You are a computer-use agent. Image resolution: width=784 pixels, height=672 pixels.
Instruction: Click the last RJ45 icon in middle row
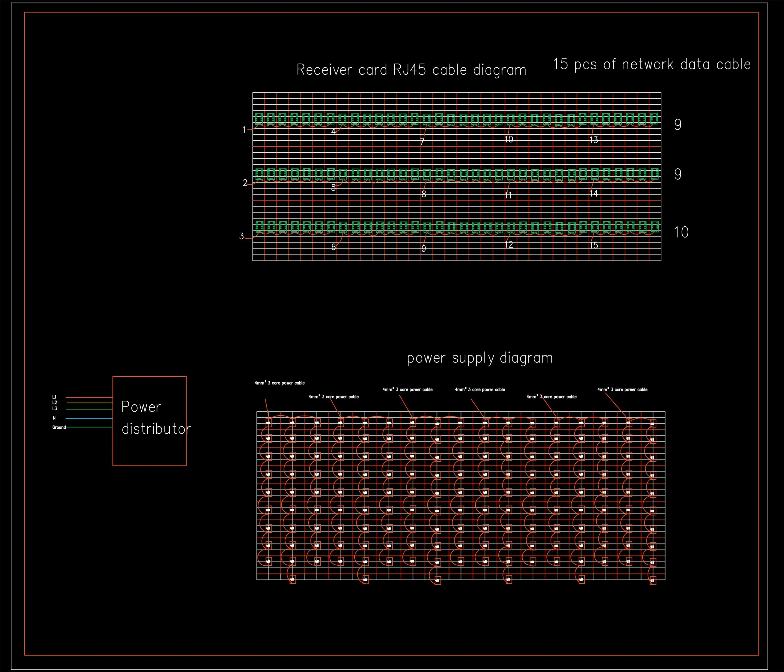tap(655, 174)
